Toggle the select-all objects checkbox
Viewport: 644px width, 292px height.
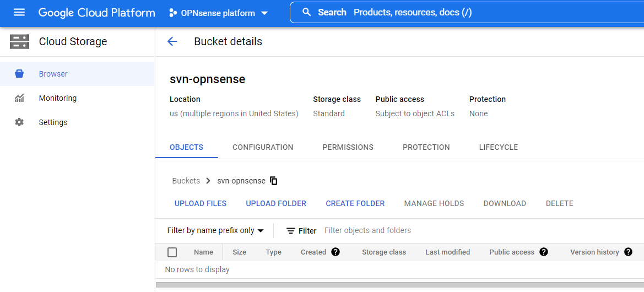pyautogui.click(x=172, y=252)
